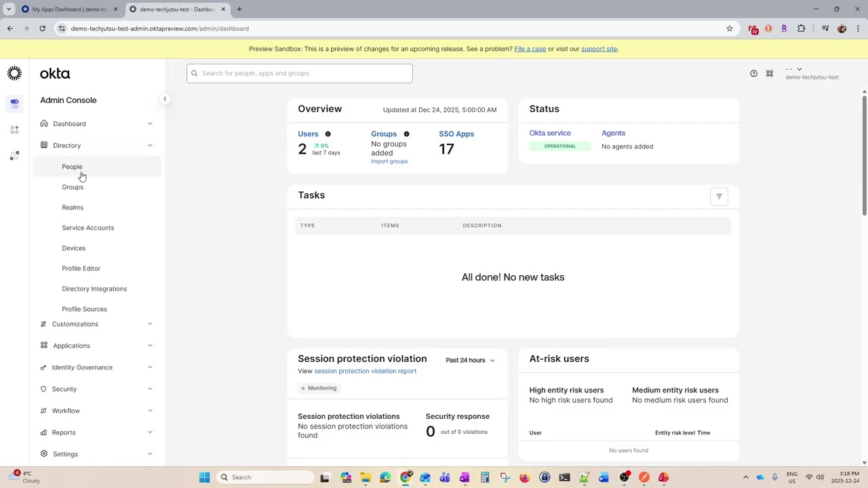Open the Windows Start menu

[x=204, y=477]
